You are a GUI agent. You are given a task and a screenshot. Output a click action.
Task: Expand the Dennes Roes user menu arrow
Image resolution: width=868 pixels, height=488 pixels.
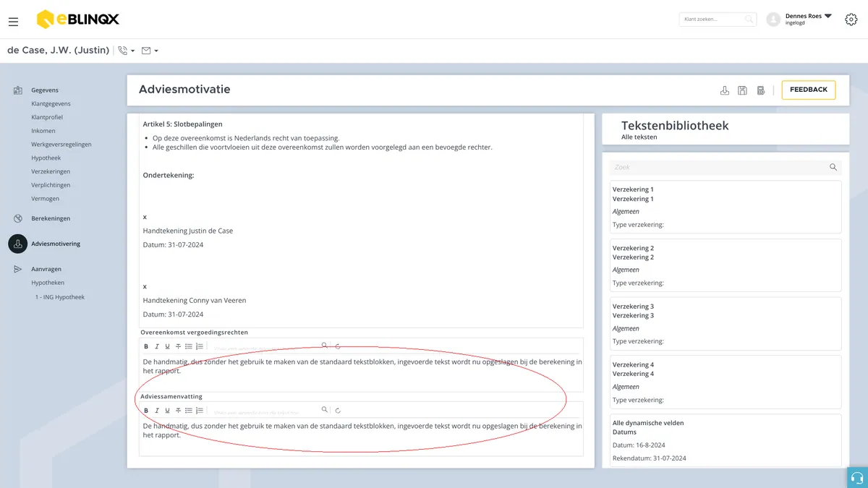(x=828, y=16)
